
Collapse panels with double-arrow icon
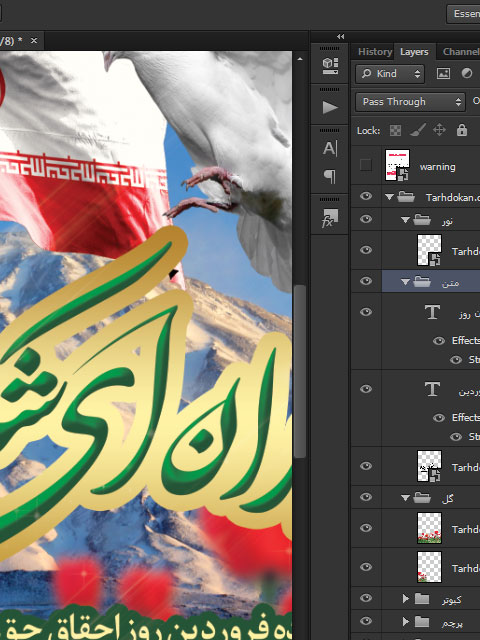point(340,37)
